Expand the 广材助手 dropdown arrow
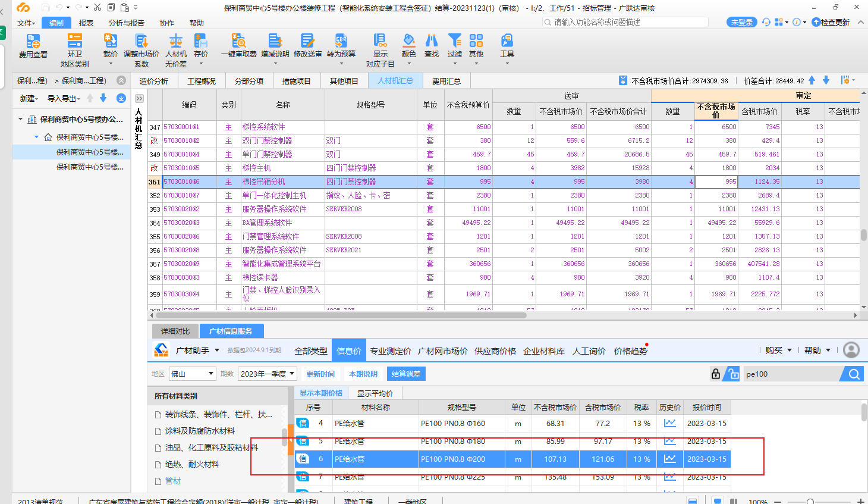The width and height of the screenshot is (868, 504). pyautogui.click(x=217, y=350)
